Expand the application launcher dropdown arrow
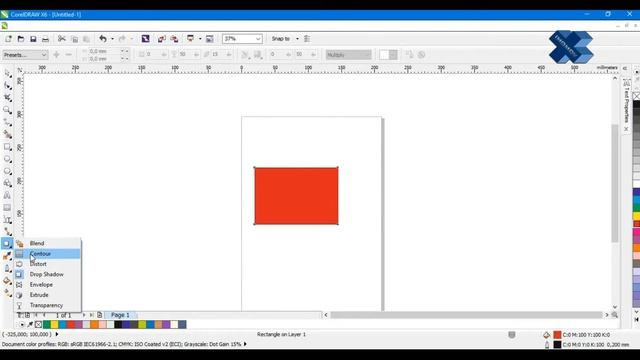 click(x=200, y=39)
